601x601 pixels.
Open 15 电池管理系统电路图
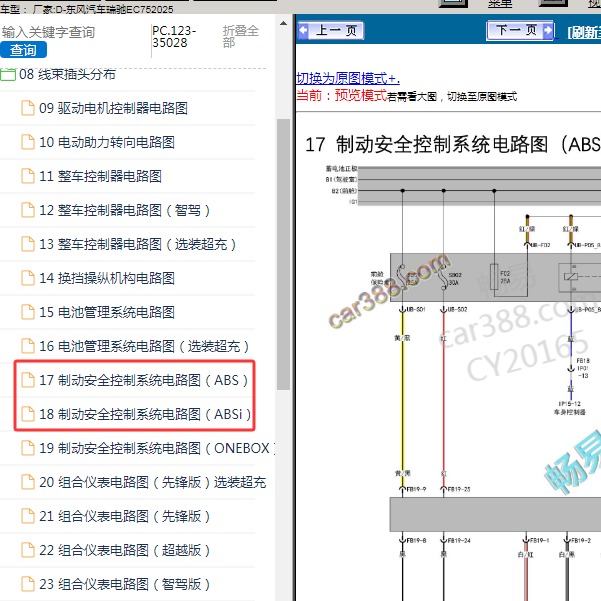tap(107, 312)
